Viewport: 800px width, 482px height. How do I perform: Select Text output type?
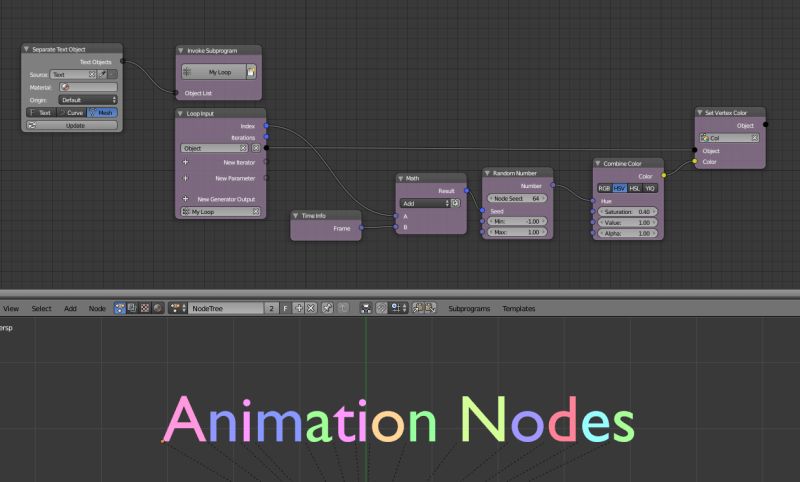pyautogui.click(x=41, y=113)
